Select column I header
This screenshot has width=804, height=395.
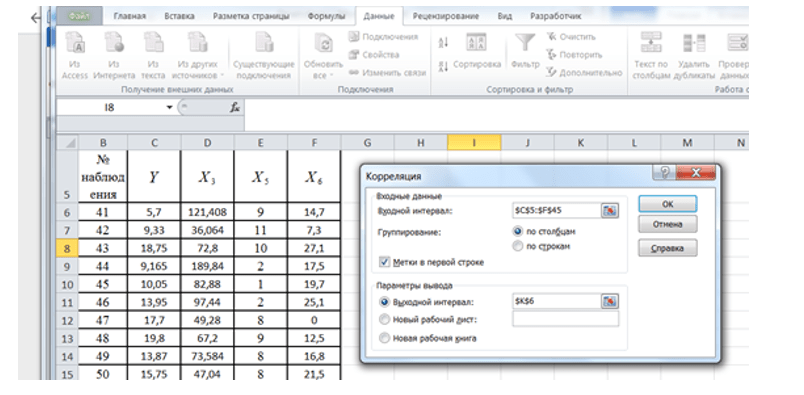(x=474, y=143)
